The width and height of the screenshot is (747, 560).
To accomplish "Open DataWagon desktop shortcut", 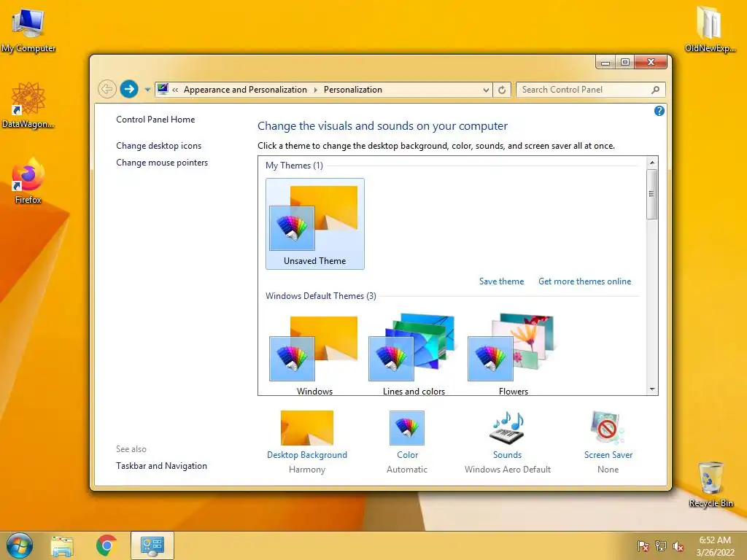I will 28,105.
